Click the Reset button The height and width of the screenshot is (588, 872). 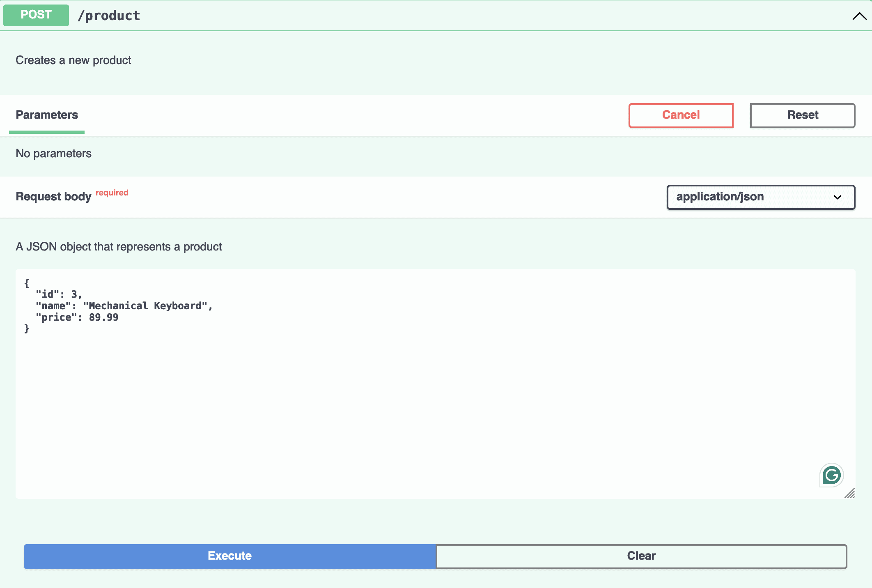click(x=803, y=115)
